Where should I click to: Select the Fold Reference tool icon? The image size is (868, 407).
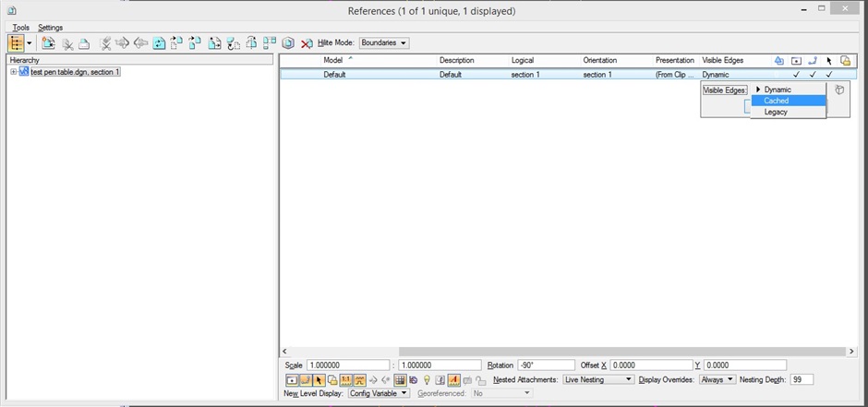coord(270,43)
